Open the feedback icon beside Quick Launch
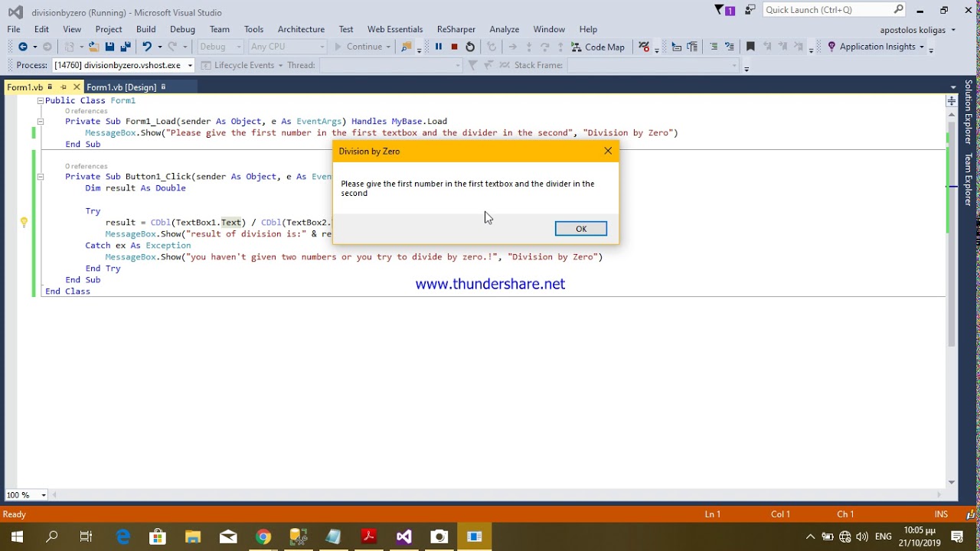This screenshot has height=551, width=980. (750, 10)
